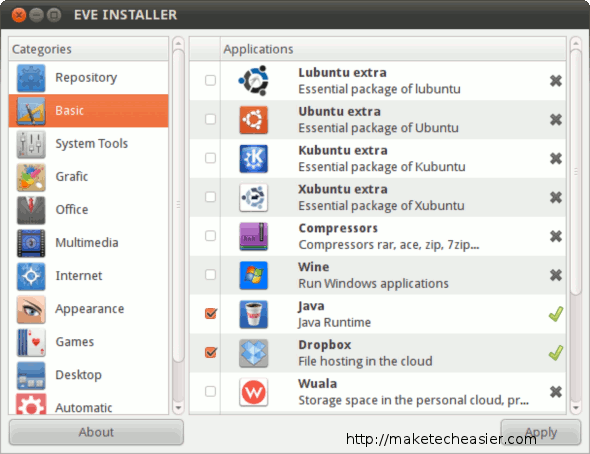Click the applications list scrollbar down arrow
Screen dimensions: 590x454
pyautogui.click(x=576, y=408)
